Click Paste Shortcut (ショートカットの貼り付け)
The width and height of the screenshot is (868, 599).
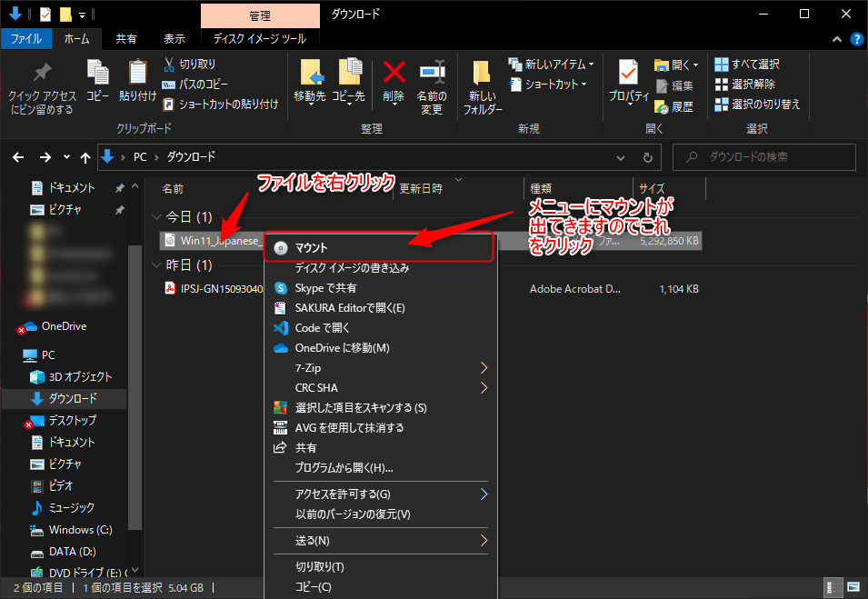click(220, 105)
